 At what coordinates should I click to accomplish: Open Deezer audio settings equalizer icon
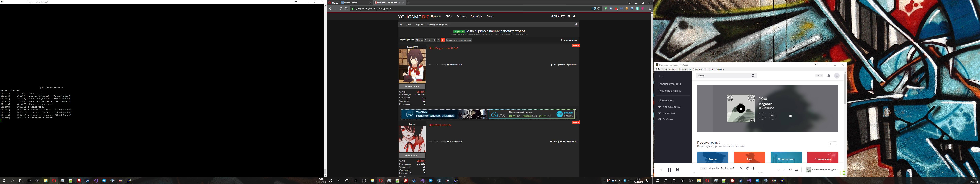tap(797, 170)
